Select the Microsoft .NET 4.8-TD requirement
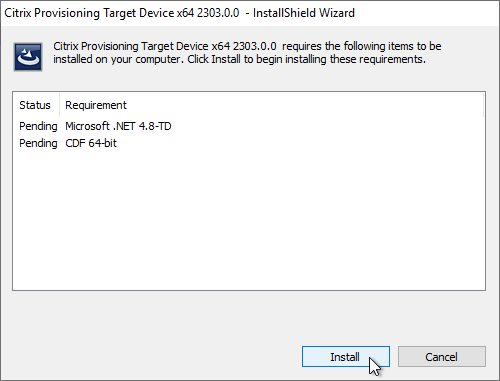500x381 pixels. pos(118,126)
